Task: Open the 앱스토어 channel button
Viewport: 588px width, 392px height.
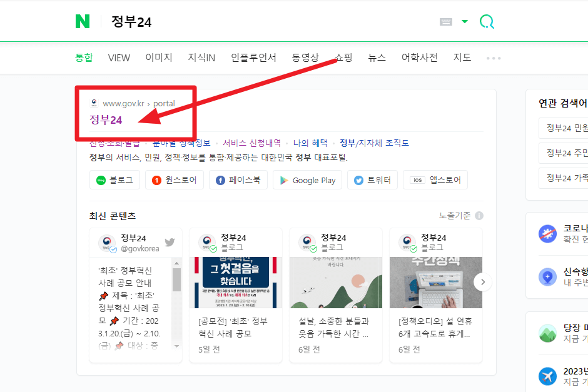Action: pyautogui.click(x=435, y=180)
